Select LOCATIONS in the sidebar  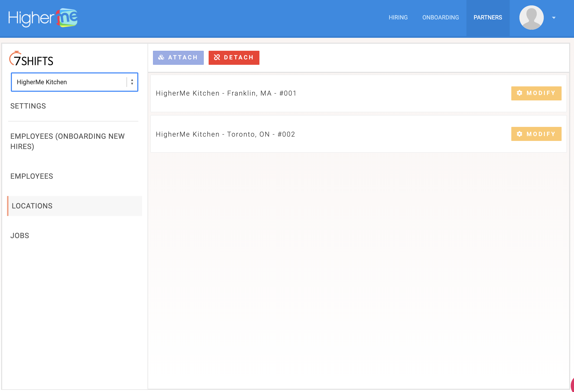coord(32,206)
